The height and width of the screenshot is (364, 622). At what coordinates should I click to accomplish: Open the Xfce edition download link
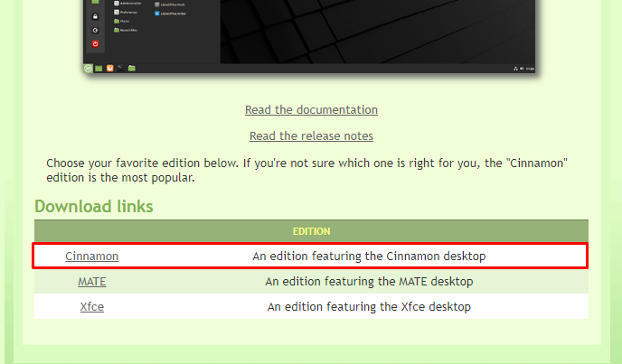91,307
